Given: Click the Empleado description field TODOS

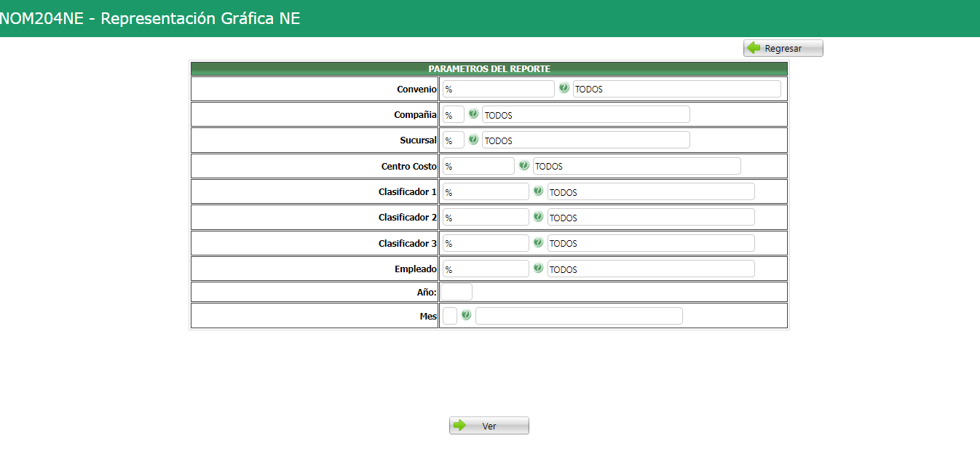Looking at the screenshot, I should click(x=651, y=269).
